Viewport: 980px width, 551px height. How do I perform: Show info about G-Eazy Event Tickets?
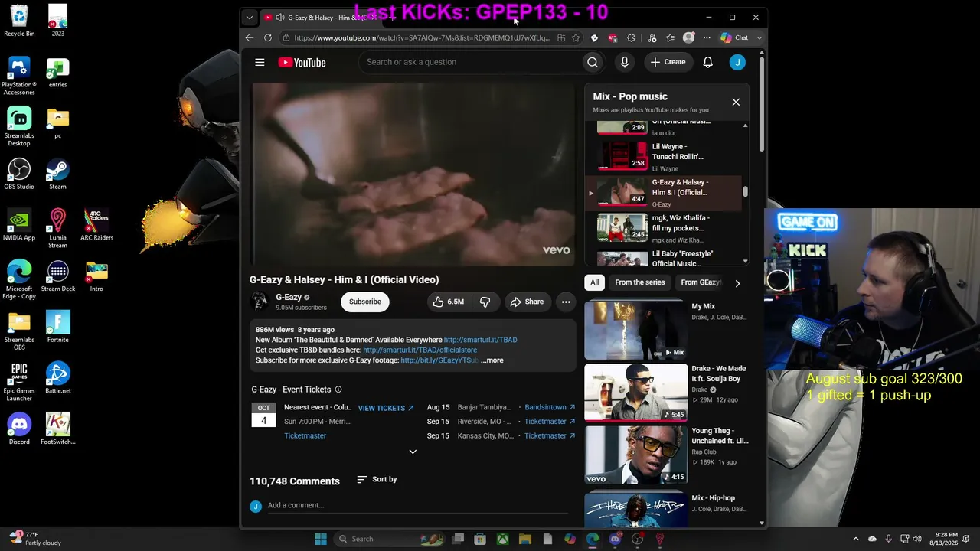coord(338,390)
